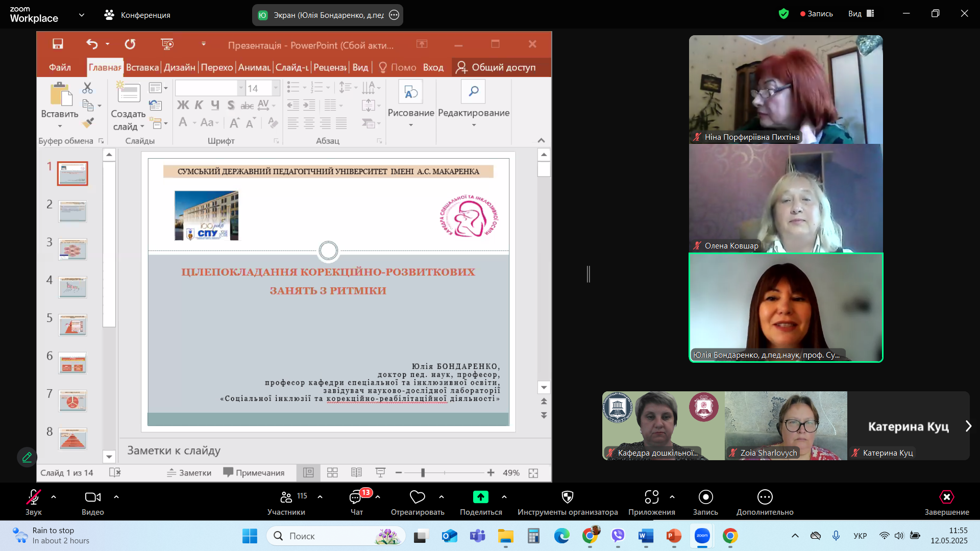Screen dimensions: 980x551
Task: Click the React heart icon
Action: (x=417, y=497)
